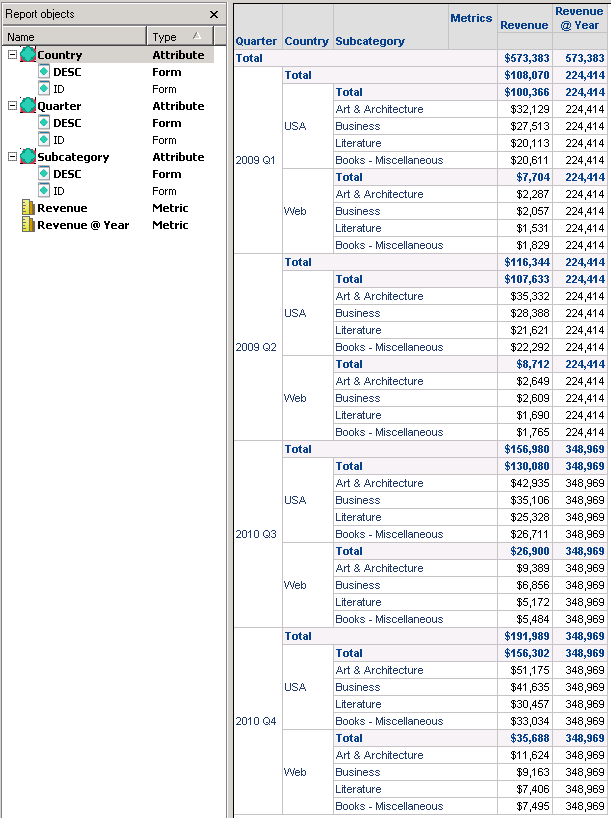
Task: Collapse the Subcategory attribute tree node
Action: pos(12,157)
